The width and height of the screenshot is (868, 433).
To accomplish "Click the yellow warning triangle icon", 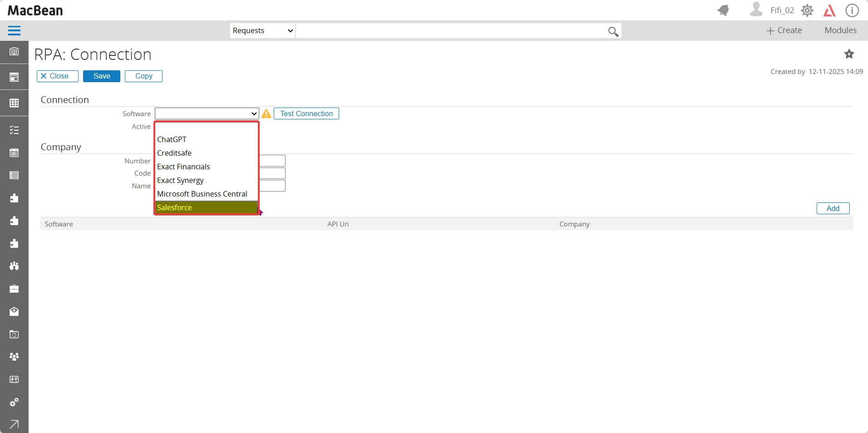I will point(266,113).
